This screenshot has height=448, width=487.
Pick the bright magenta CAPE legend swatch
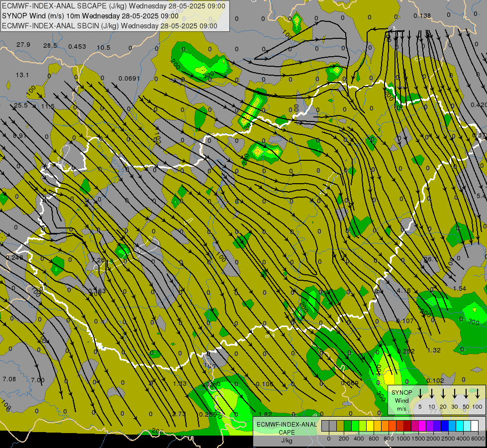(422, 426)
